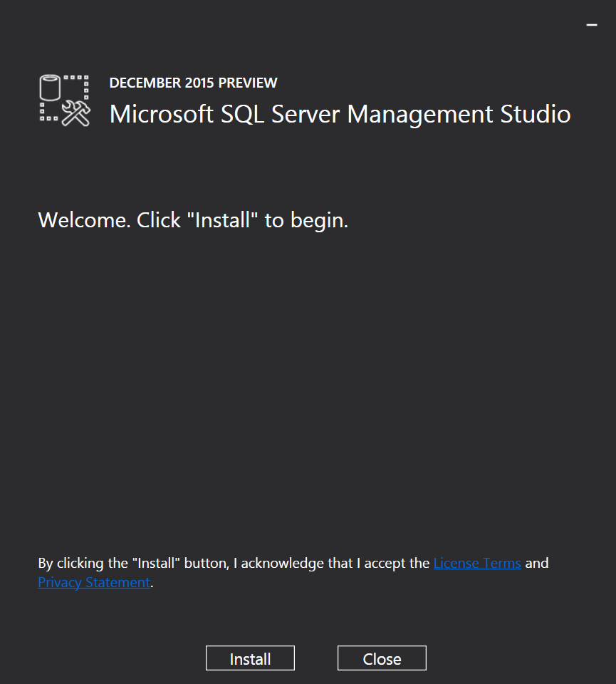616x684 pixels.
Task: Minimize the installer window
Action: click(x=592, y=24)
